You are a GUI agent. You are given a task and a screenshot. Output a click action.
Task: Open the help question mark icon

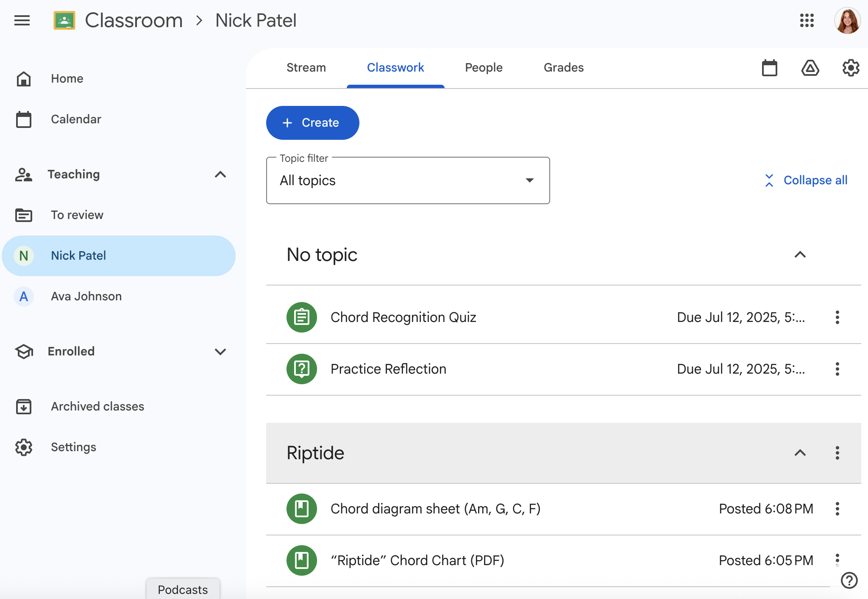pos(849,580)
